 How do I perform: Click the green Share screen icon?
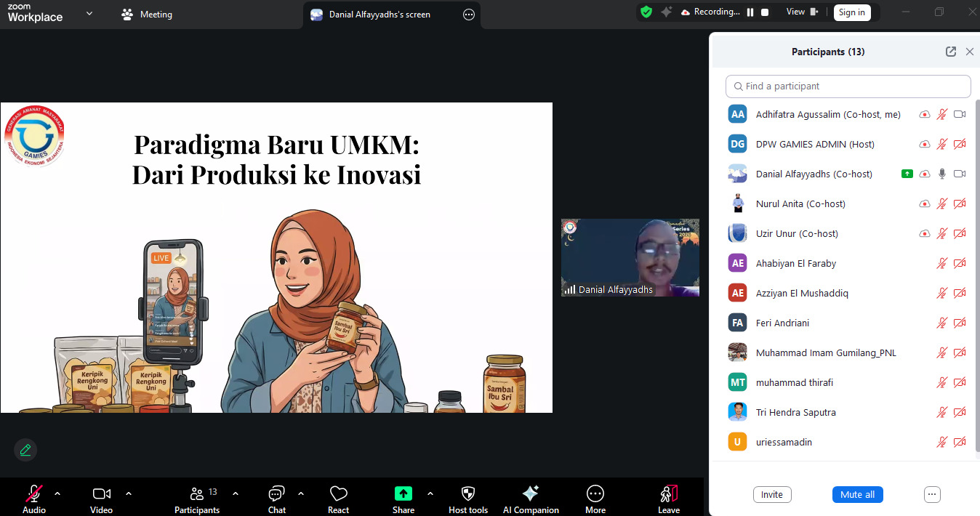403,494
